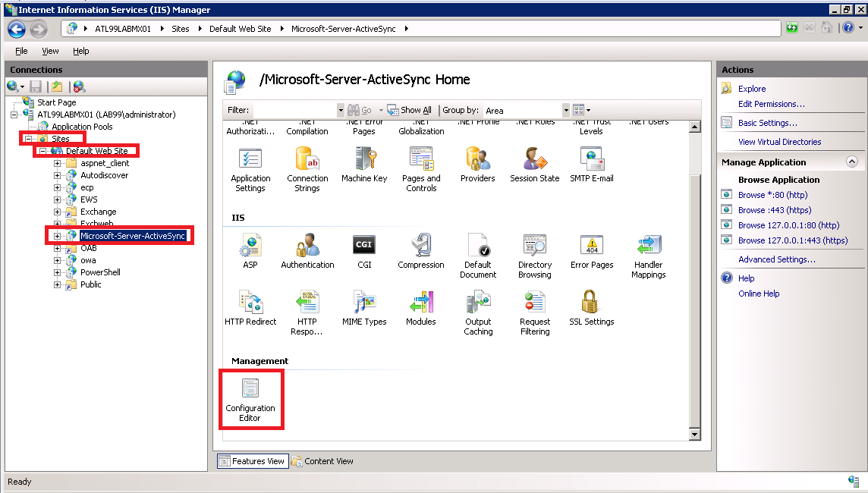Open Pages and Controls feature
Screen dimensions: 868x493
[x=421, y=170]
